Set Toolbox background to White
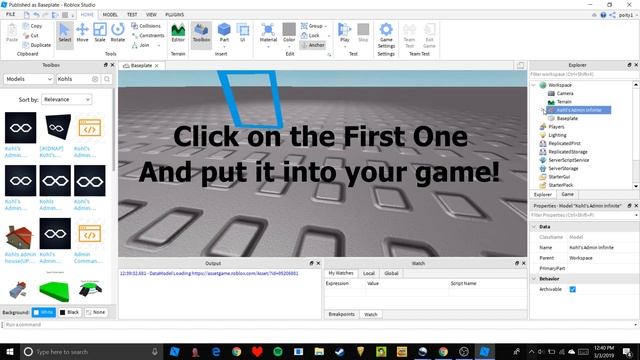This screenshot has width=640, height=360. point(44,312)
